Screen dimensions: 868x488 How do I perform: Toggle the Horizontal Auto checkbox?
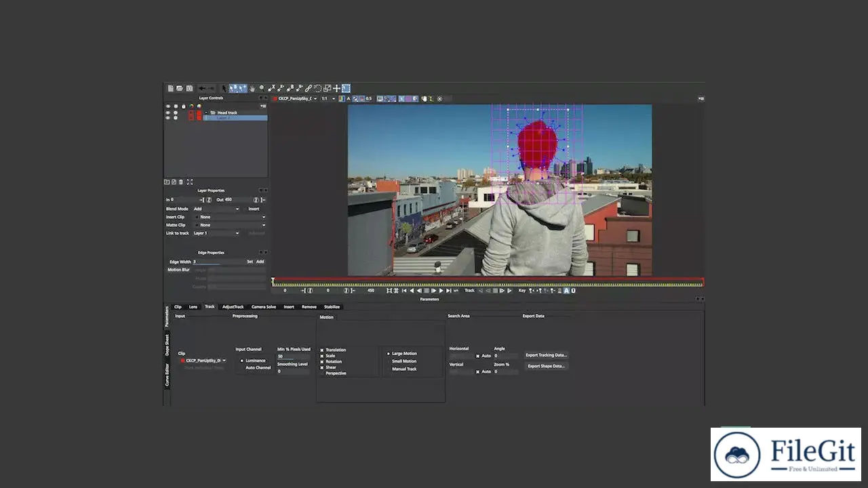click(x=477, y=356)
